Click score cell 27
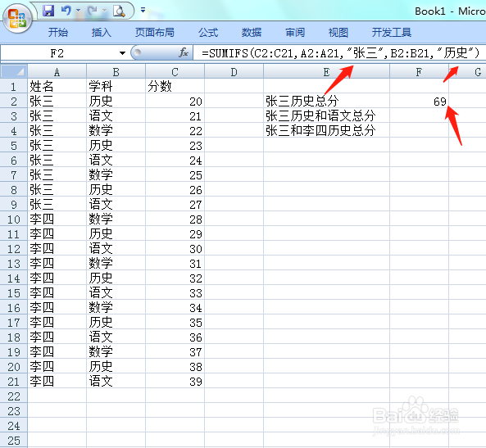Viewport: 486px width, 448px height. click(175, 205)
